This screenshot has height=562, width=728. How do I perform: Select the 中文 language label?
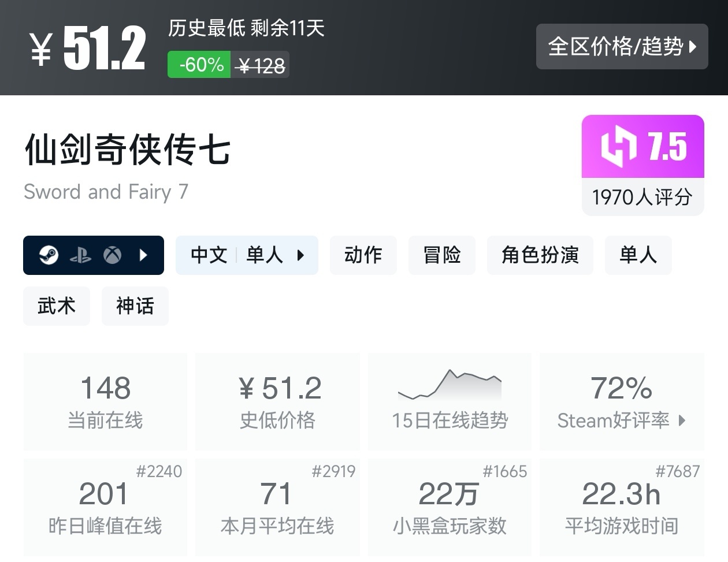(209, 255)
